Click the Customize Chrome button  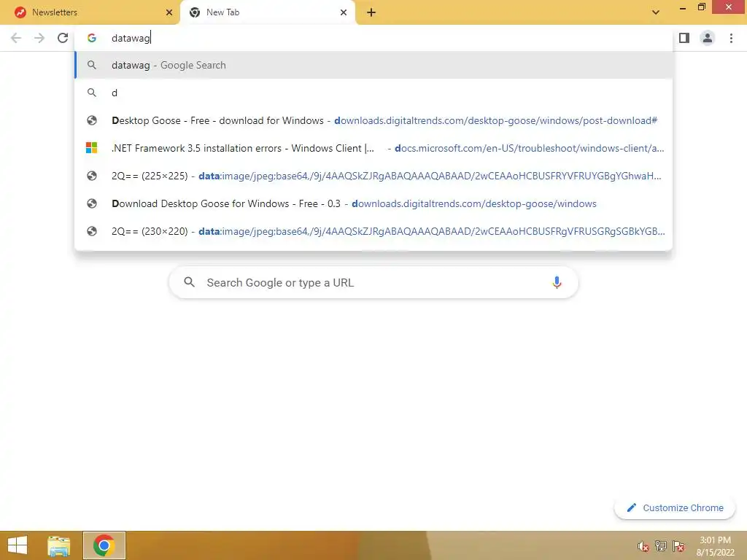pos(675,507)
